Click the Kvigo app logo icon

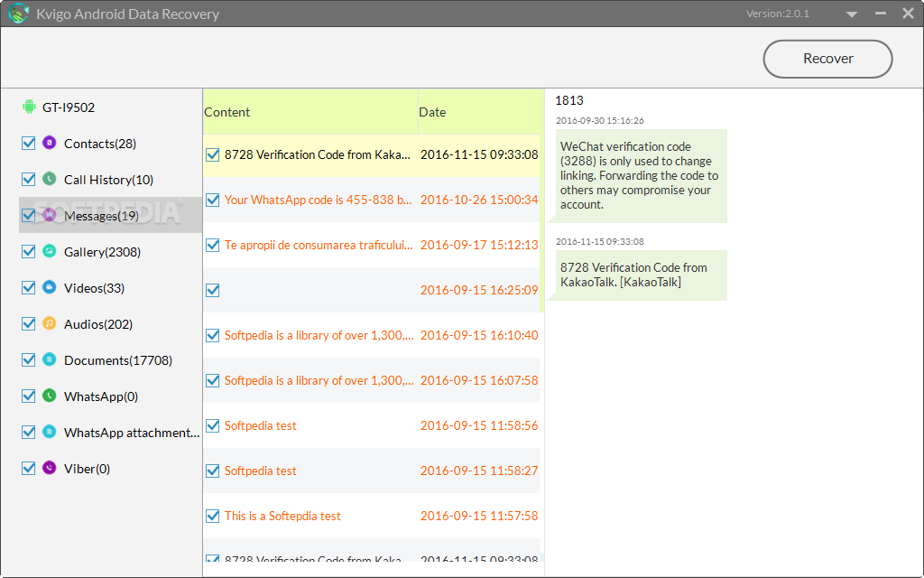[18, 13]
